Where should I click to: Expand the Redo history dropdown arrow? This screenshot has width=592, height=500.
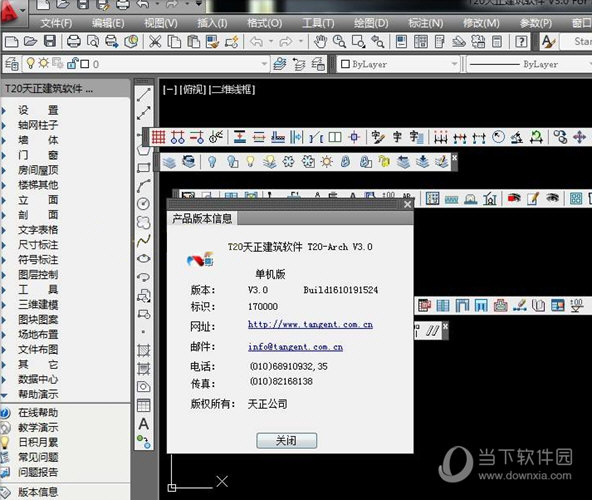(301, 41)
